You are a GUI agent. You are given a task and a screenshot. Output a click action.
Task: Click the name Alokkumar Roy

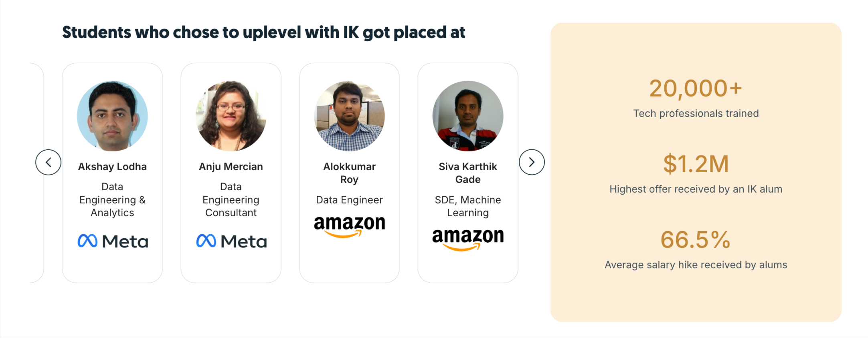point(349,173)
